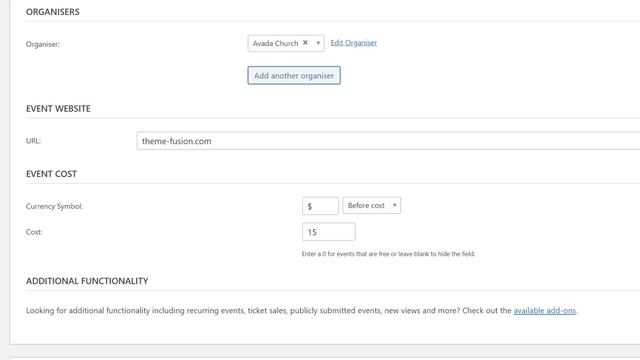Click the Cost field showing 15
The height and width of the screenshot is (360, 640).
pyautogui.click(x=329, y=232)
